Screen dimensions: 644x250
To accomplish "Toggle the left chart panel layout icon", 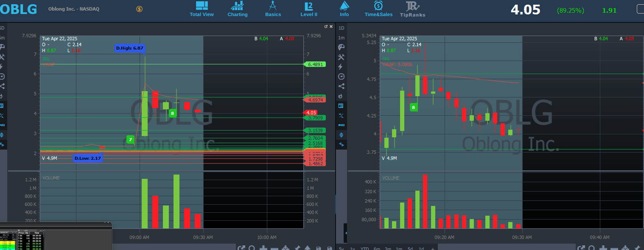I will [2, 106].
